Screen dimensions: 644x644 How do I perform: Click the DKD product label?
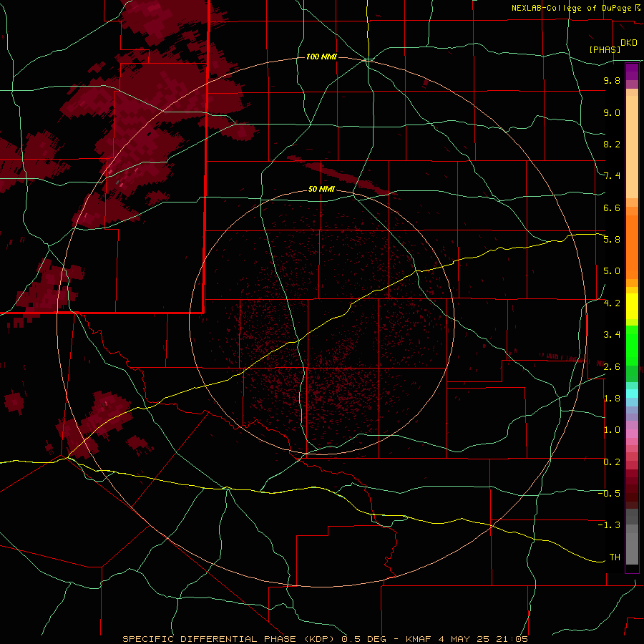tap(629, 43)
